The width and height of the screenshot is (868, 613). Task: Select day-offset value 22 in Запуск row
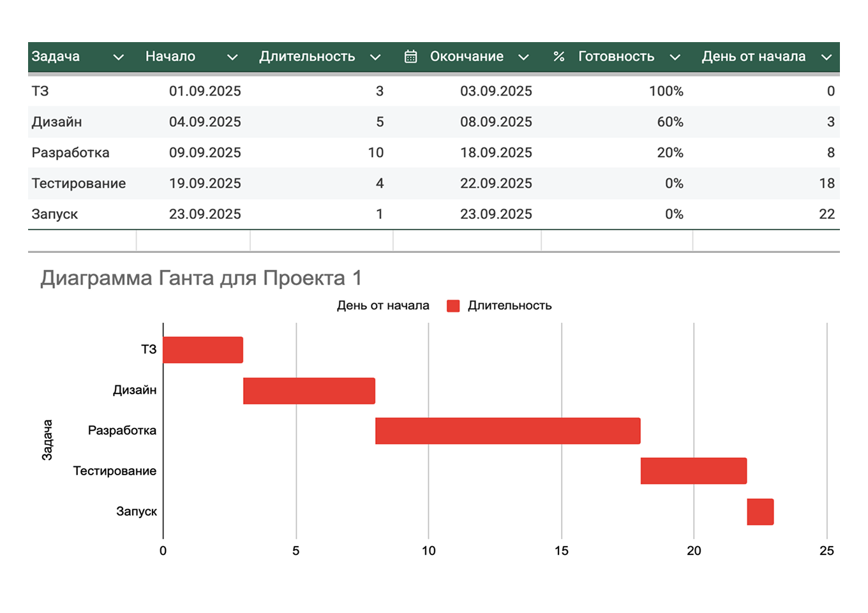point(827,214)
